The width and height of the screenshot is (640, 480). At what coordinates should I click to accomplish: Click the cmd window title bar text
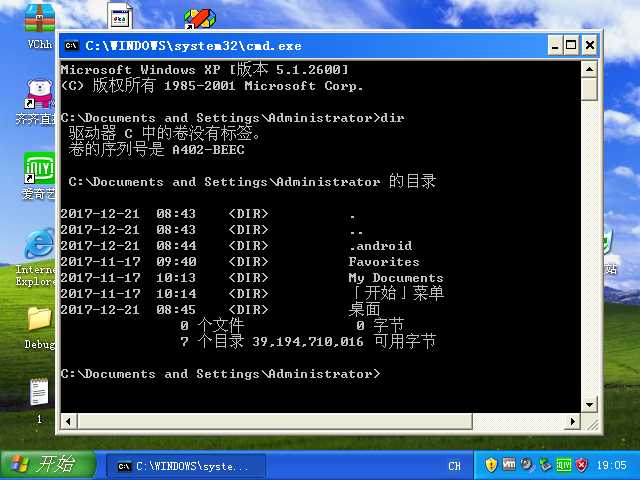(x=193, y=46)
